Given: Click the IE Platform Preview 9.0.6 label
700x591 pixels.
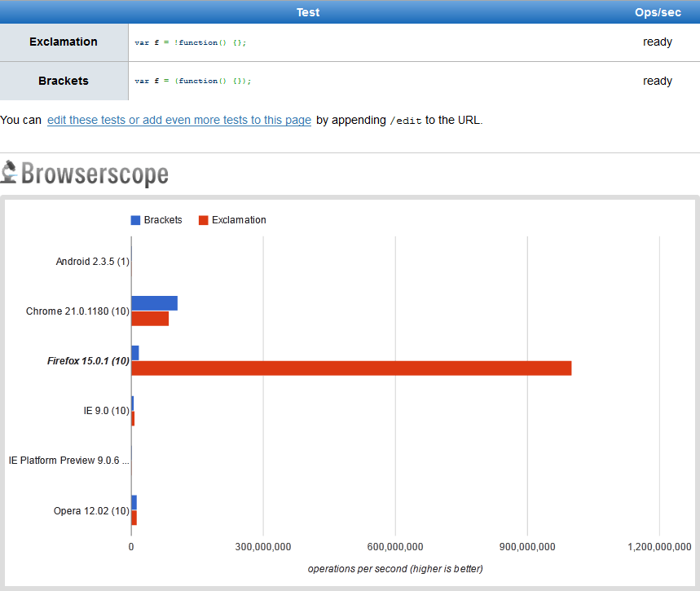Looking at the screenshot, I should (x=69, y=461).
